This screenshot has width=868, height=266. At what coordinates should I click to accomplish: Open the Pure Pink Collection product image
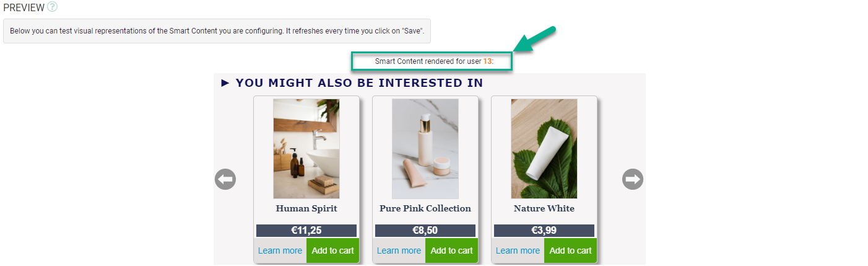click(425, 149)
